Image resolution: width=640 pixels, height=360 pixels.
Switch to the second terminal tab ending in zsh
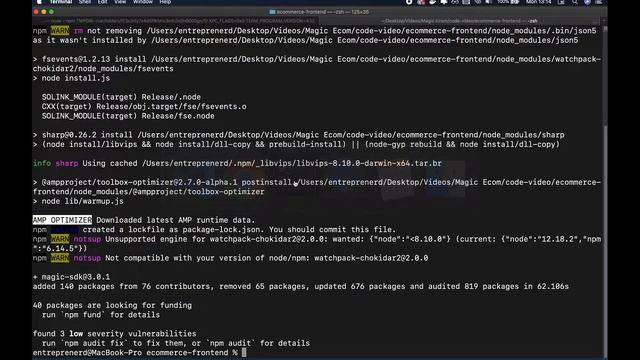(x=461, y=21)
